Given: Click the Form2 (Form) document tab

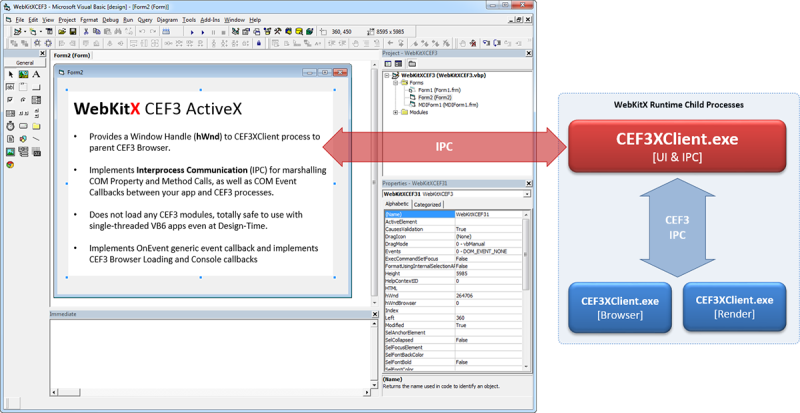Looking at the screenshot, I should tap(71, 55).
